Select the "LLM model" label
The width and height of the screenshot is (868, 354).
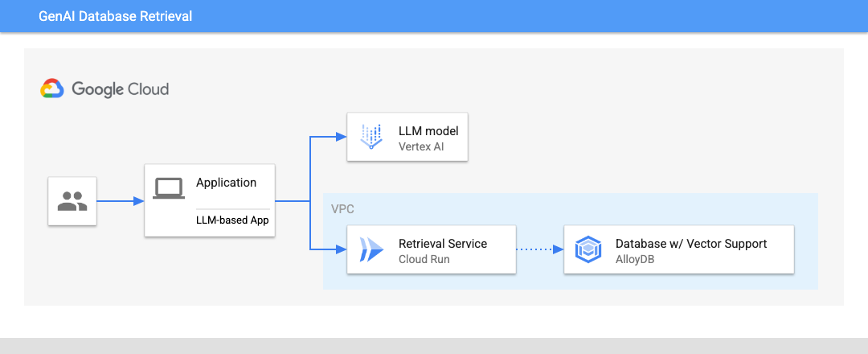(428, 130)
